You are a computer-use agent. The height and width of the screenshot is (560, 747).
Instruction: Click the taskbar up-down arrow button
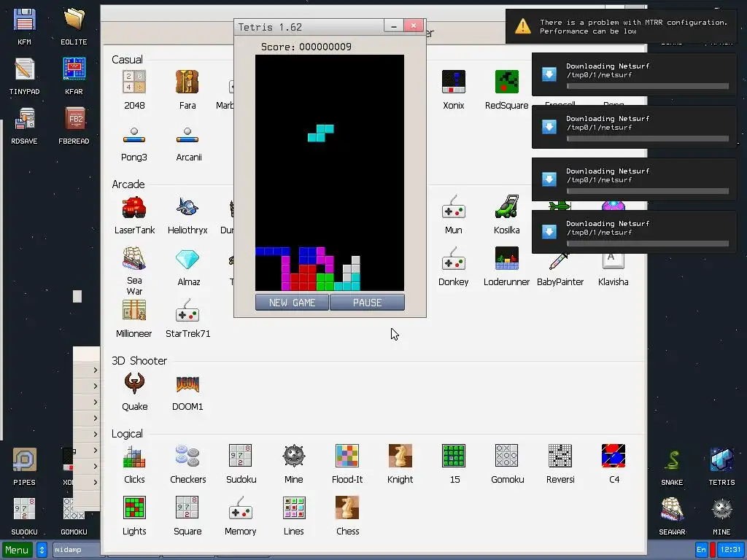coord(42,550)
